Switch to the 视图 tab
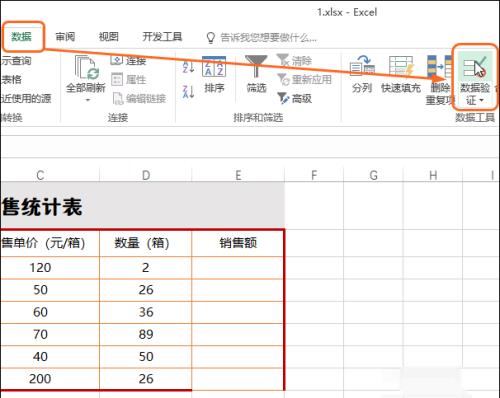The image size is (500, 398). pos(109,37)
